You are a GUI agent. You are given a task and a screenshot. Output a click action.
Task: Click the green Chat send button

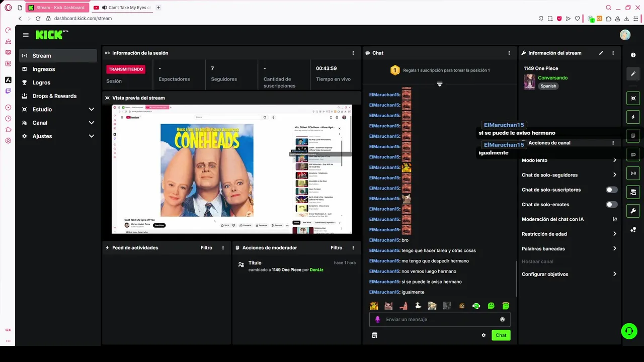coord(501,335)
